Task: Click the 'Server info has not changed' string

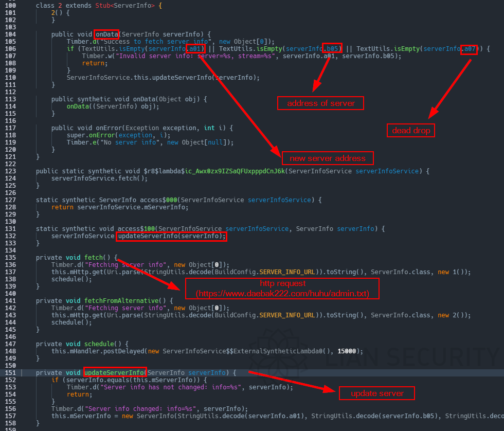Action: coord(170,387)
